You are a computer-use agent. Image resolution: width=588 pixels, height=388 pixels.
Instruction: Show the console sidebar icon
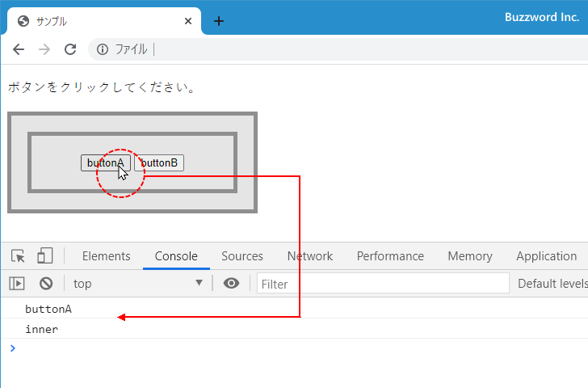pyautogui.click(x=17, y=283)
